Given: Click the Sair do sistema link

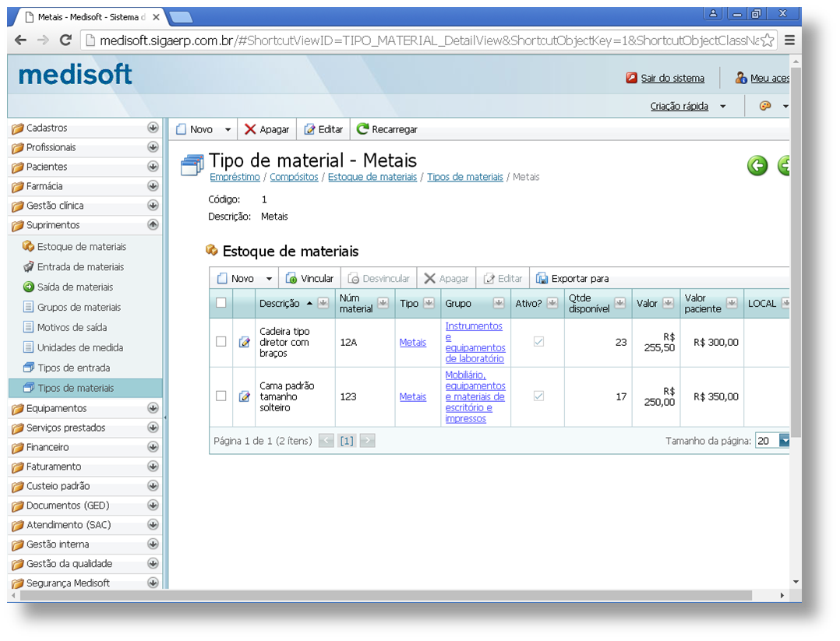Looking at the screenshot, I should [672, 78].
